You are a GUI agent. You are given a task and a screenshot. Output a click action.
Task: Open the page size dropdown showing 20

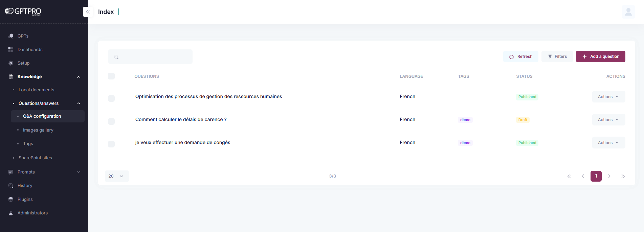point(117,176)
